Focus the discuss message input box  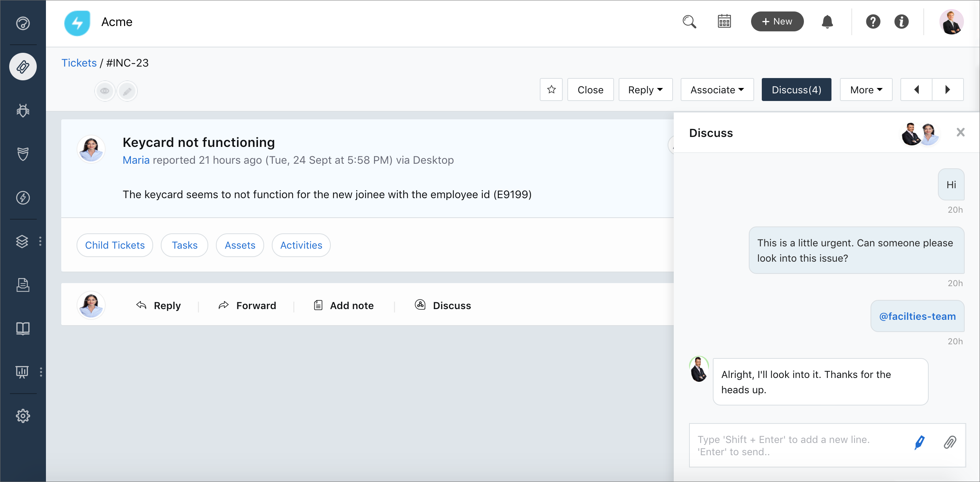(827, 445)
